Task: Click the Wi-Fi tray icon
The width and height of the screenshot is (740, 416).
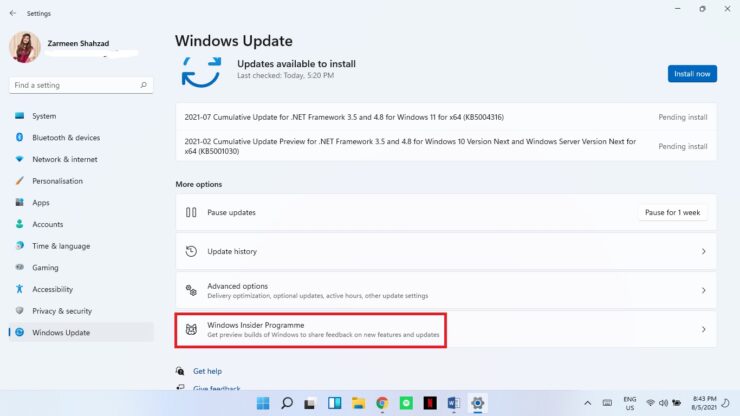Action: (x=650, y=403)
